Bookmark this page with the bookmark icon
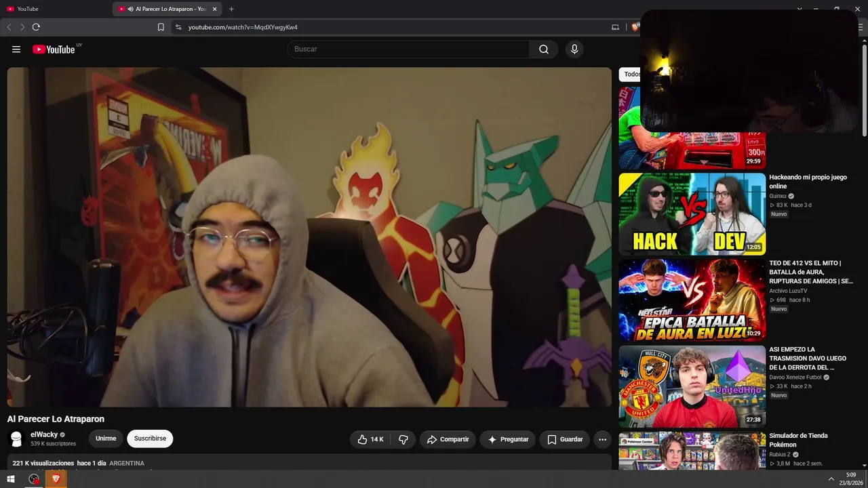Screen dimensions: 868x488 [x=161, y=27]
